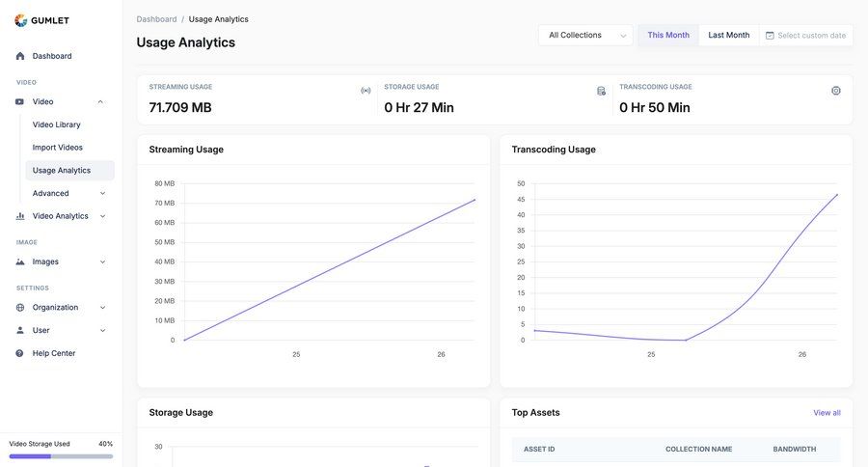The image size is (868, 467).
Task: Click the Streaming Usage panel title
Action: pyautogui.click(x=186, y=150)
